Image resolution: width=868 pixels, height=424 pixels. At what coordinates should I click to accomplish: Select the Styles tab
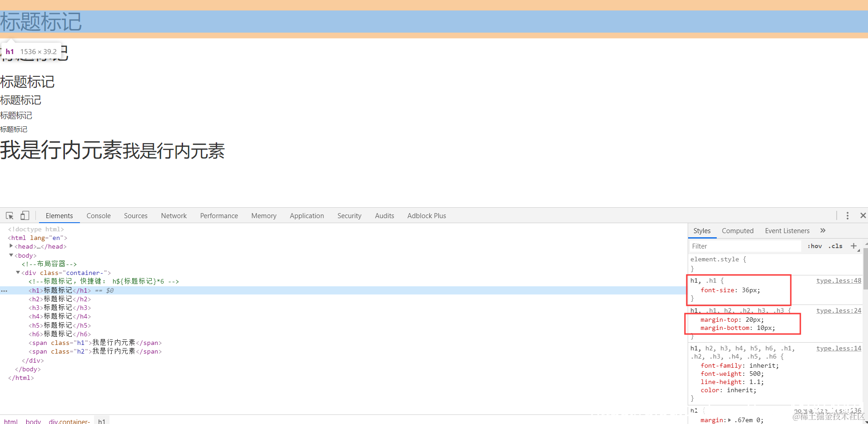coord(702,231)
